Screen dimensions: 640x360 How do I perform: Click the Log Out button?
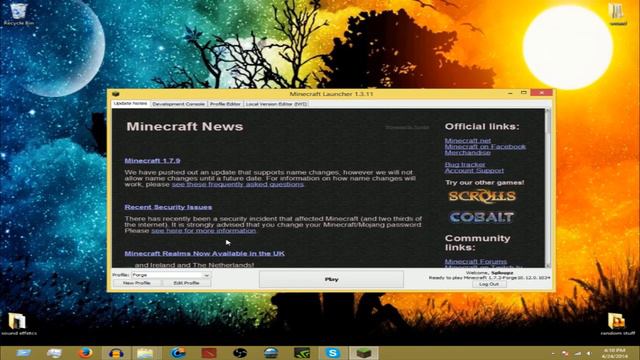(x=489, y=284)
